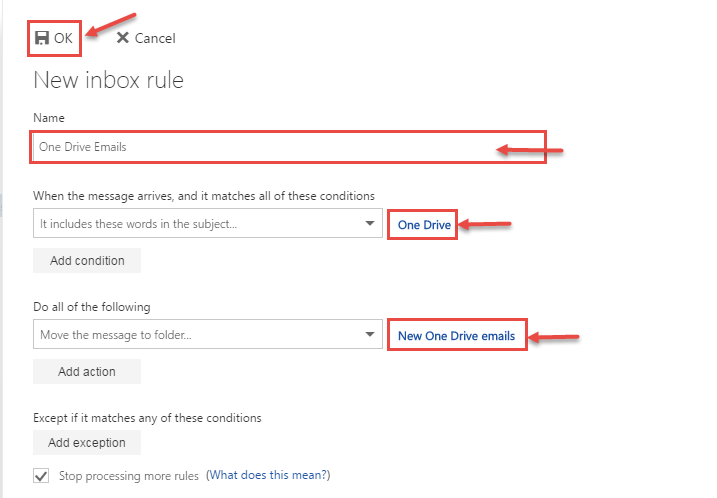Image resolution: width=717 pixels, height=498 pixels.
Task: Open the Move the message to folder combo box
Action: click(208, 334)
